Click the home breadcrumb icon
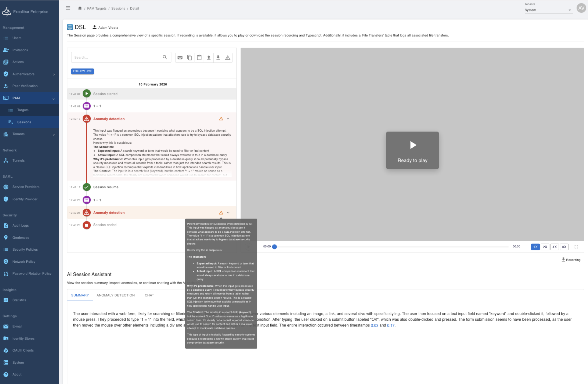The width and height of the screenshot is (588, 384). [x=80, y=8]
